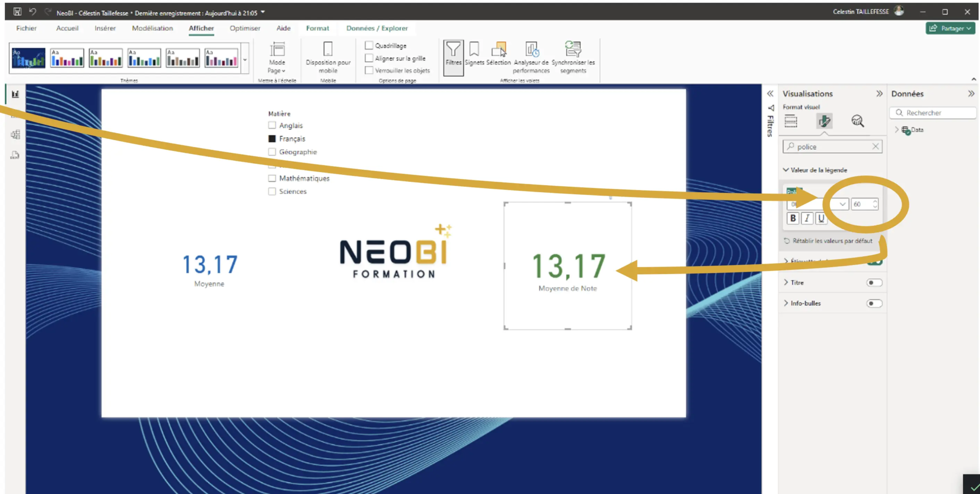Image resolution: width=980 pixels, height=494 pixels.
Task: Open Mode Page scaling option
Action: (x=277, y=58)
